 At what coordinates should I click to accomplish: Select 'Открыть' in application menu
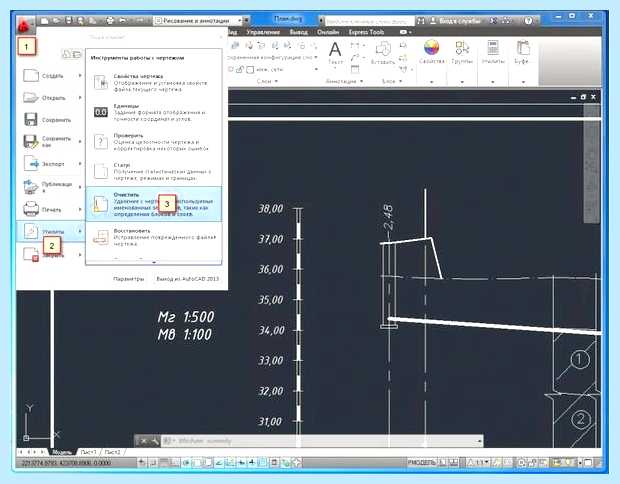pos(50,98)
